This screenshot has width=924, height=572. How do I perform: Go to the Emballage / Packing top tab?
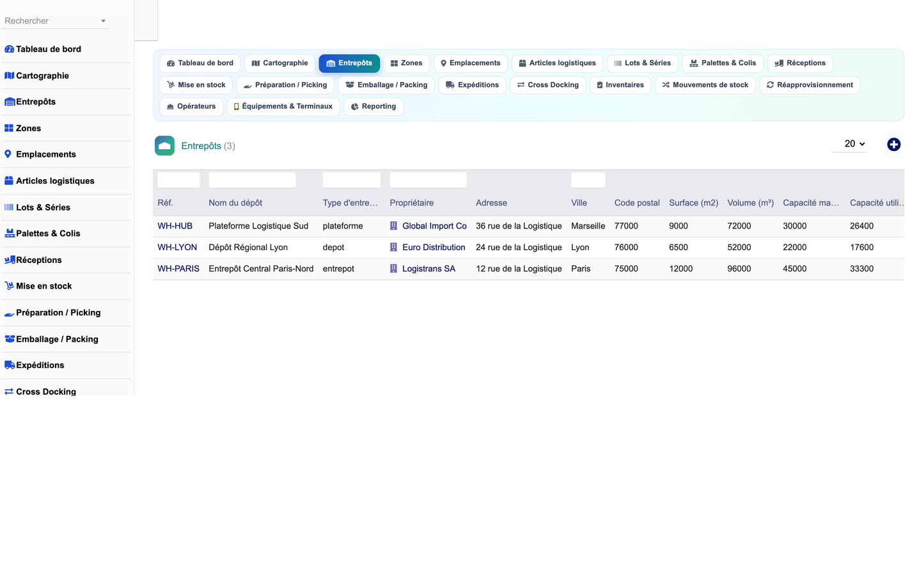(x=386, y=85)
